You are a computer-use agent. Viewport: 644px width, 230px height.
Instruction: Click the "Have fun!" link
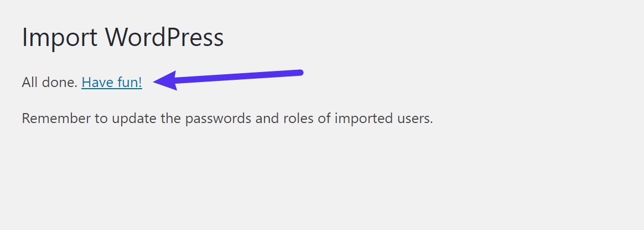tap(111, 83)
